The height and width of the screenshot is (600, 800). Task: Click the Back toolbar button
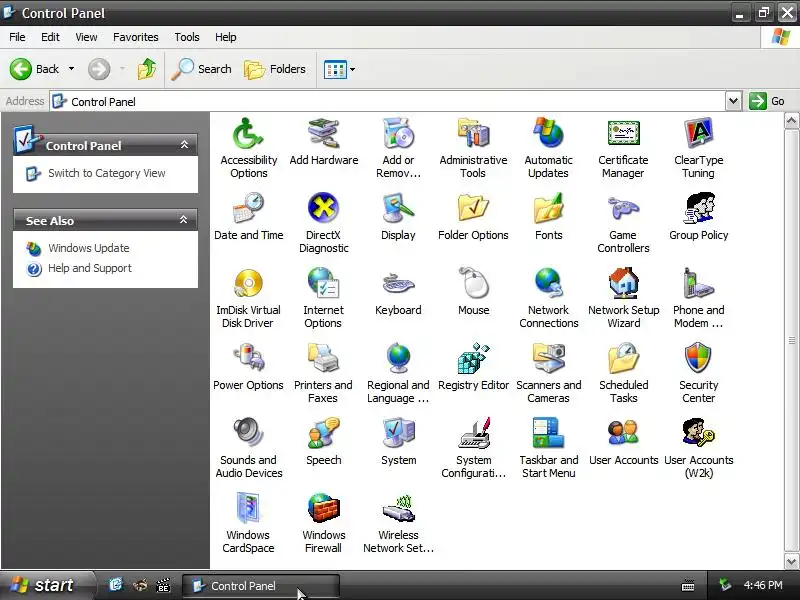[x=35, y=69]
